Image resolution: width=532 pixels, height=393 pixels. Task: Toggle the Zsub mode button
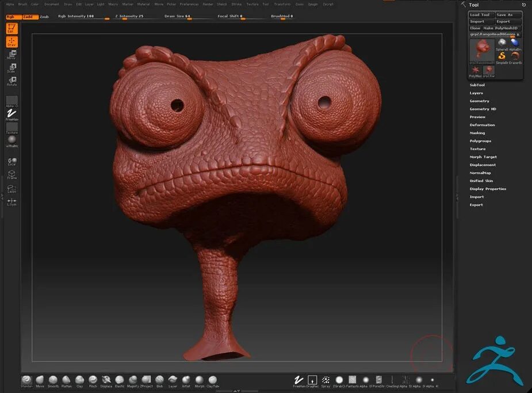(44, 17)
